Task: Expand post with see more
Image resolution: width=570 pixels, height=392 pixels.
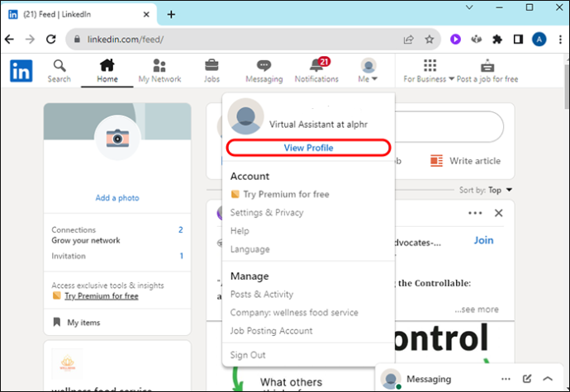Action: pos(477,309)
